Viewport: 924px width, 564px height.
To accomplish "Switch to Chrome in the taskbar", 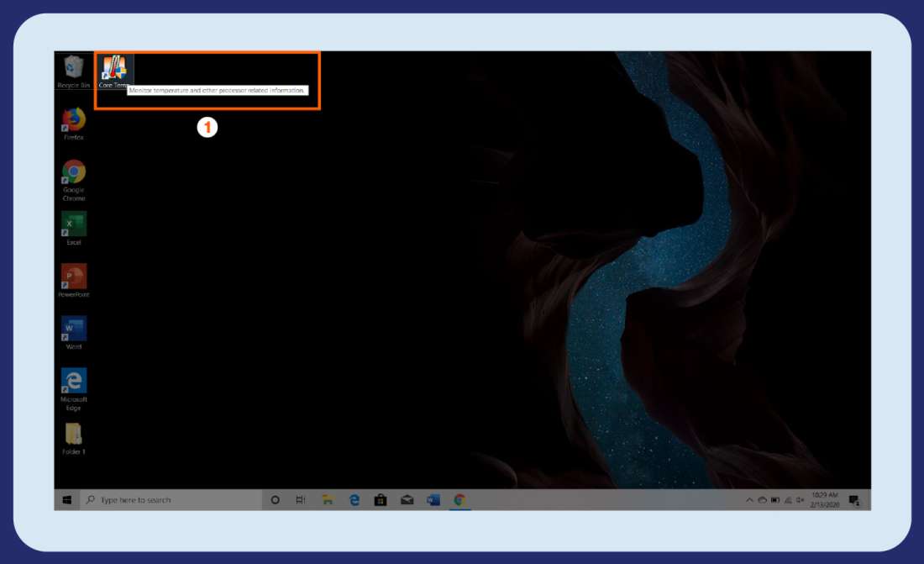I will (459, 500).
